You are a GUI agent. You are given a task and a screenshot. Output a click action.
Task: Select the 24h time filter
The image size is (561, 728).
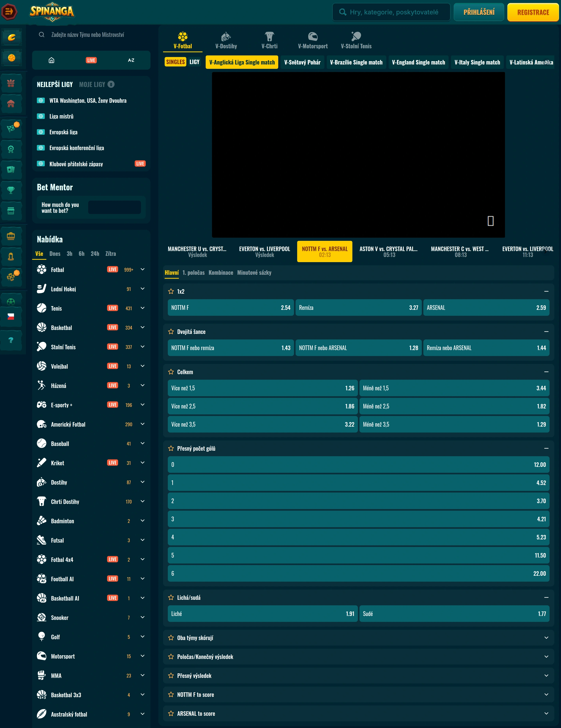95,254
